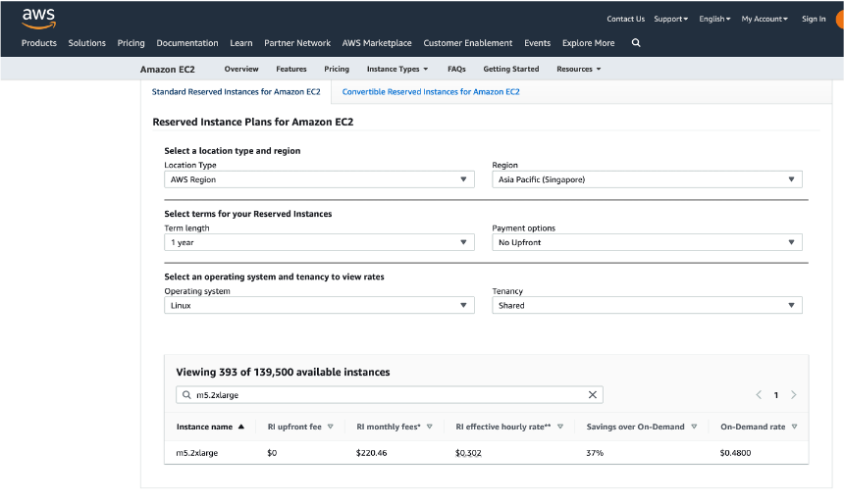Viewport: 844px width, 504px height.
Task: Click the Amazon EC2 title link
Action: click(168, 70)
